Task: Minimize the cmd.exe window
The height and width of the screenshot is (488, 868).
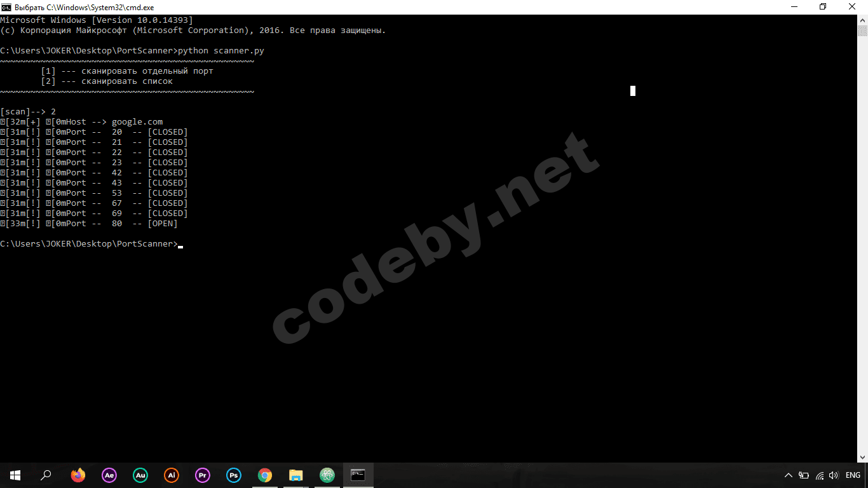Action: (x=794, y=7)
